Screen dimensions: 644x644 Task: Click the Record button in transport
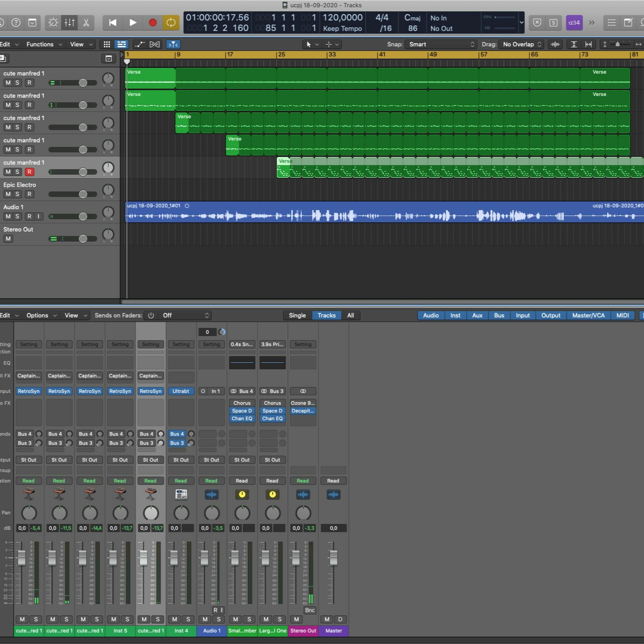click(153, 23)
